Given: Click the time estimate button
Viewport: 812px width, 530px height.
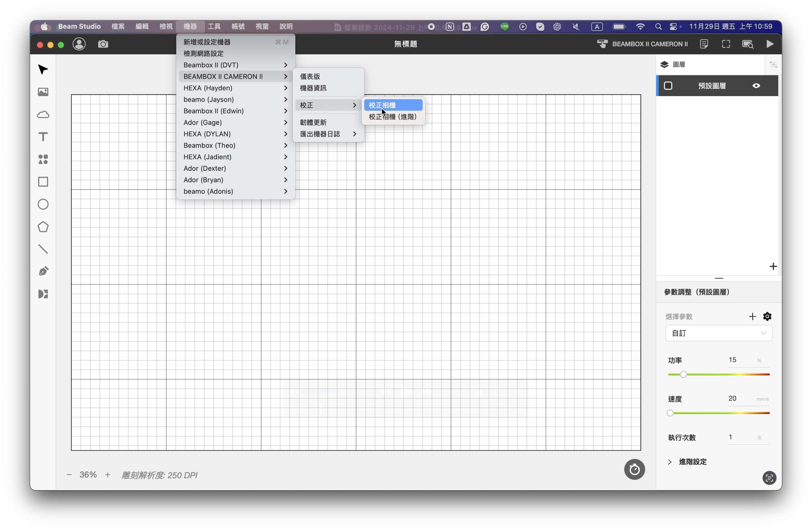Looking at the screenshot, I should [634, 470].
